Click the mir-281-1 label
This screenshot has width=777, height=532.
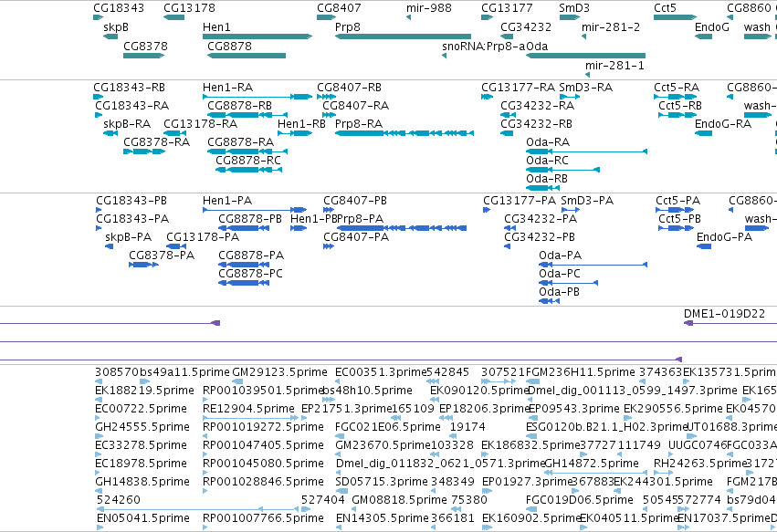(x=614, y=66)
